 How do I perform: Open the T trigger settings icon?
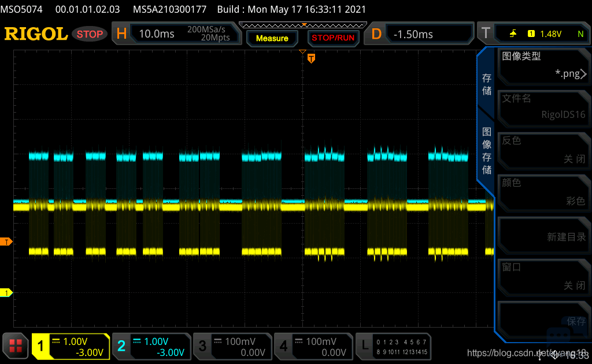[x=486, y=34]
